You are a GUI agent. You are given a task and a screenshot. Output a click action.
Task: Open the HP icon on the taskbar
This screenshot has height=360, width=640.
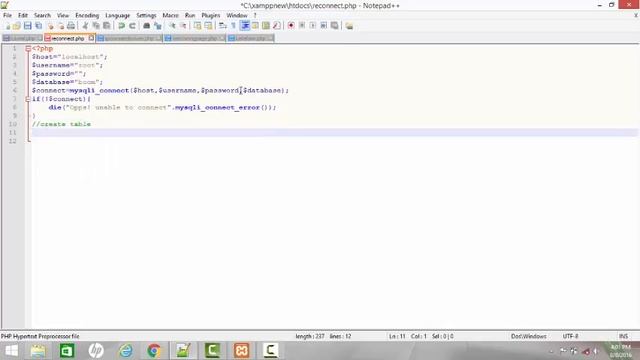[96, 351]
